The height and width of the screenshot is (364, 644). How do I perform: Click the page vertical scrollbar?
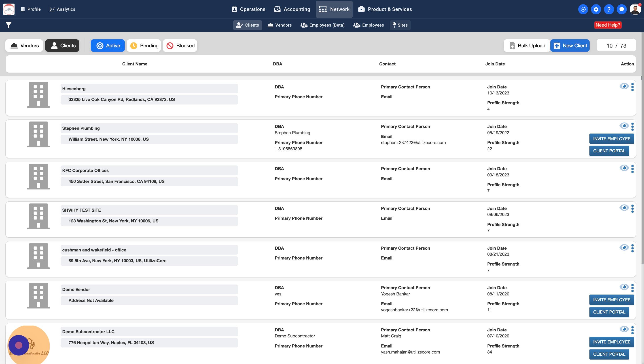click(642, 150)
